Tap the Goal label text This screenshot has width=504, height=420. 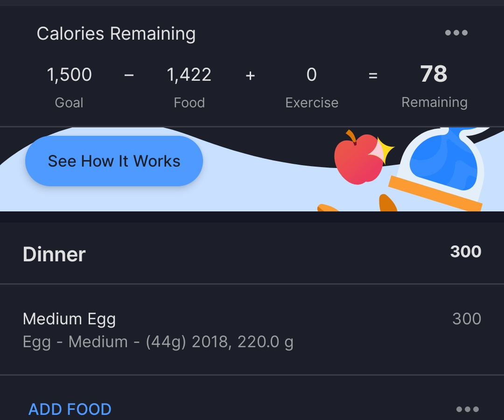tap(69, 103)
